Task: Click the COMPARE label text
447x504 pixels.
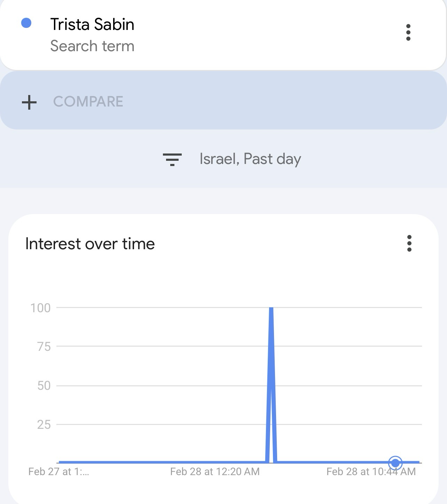Action: coord(88,102)
